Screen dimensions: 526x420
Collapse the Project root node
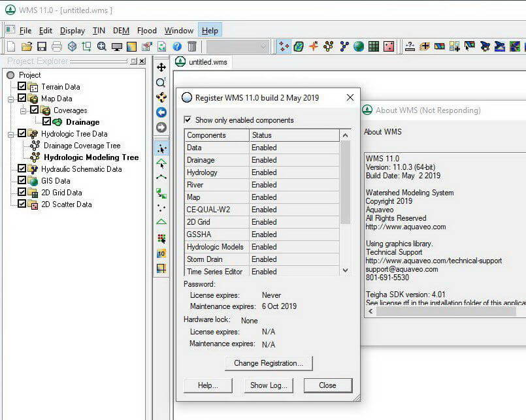(10, 75)
